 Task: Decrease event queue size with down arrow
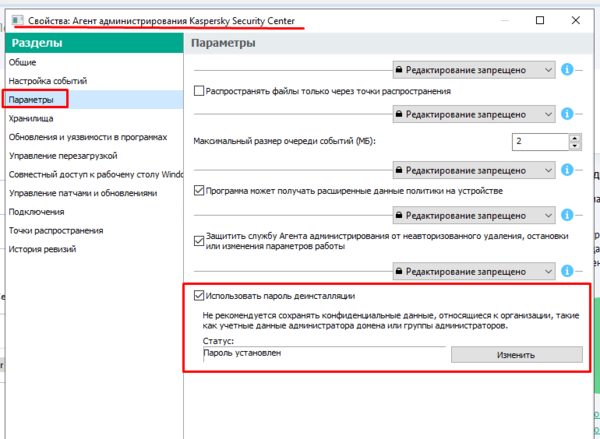click(575, 146)
